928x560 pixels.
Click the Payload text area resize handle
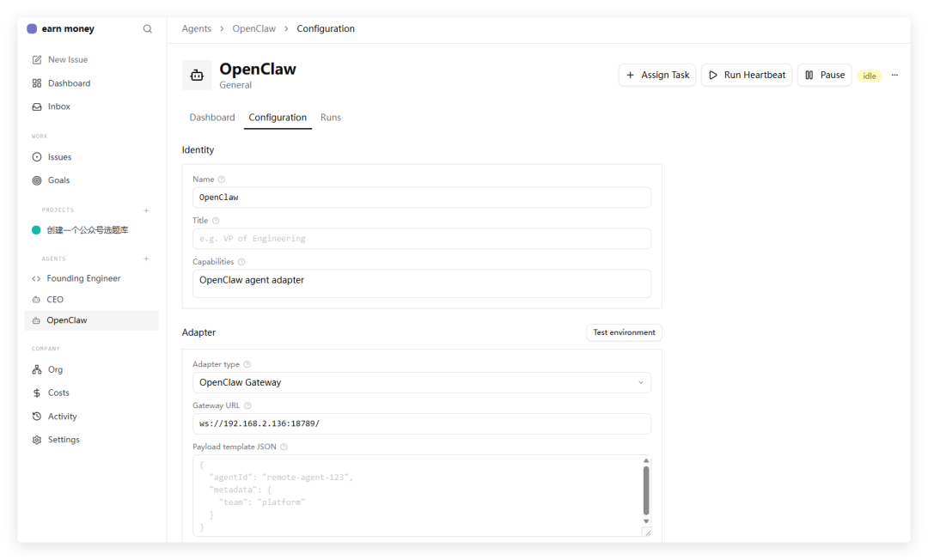click(x=648, y=533)
